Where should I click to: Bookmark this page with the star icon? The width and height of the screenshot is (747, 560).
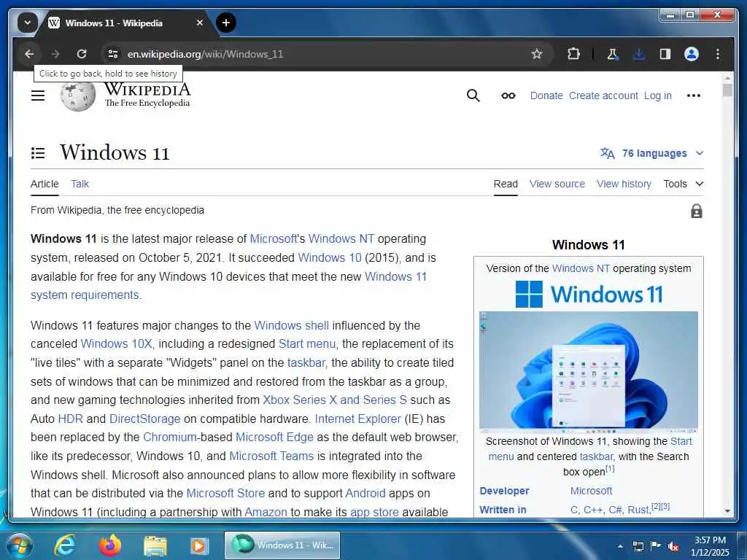537,54
